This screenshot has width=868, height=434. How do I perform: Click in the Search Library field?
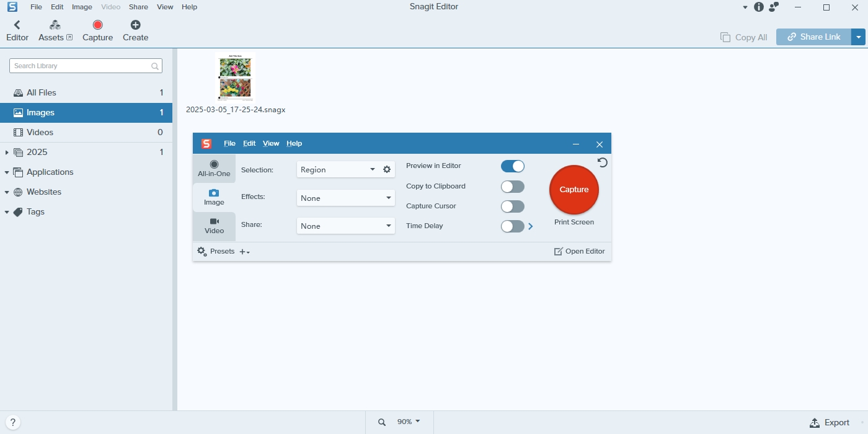(x=81, y=66)
